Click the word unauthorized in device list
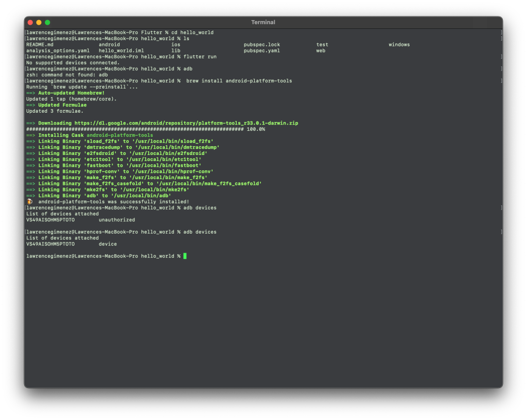527x420 pixels. 117,220
